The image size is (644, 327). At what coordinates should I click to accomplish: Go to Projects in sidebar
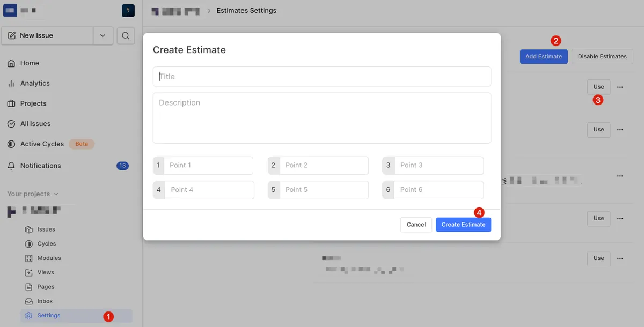(x=33, y=103)
